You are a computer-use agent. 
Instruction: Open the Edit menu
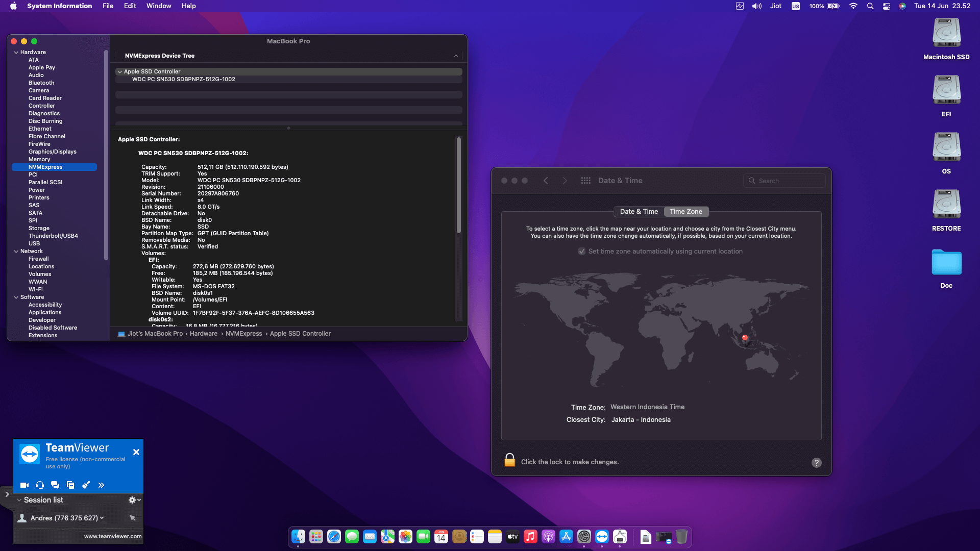coord(130,6)
